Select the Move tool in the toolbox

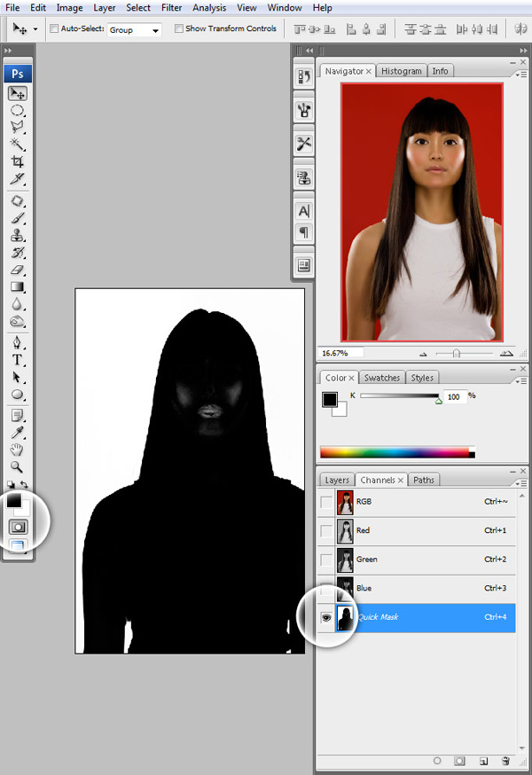[18, 93]
